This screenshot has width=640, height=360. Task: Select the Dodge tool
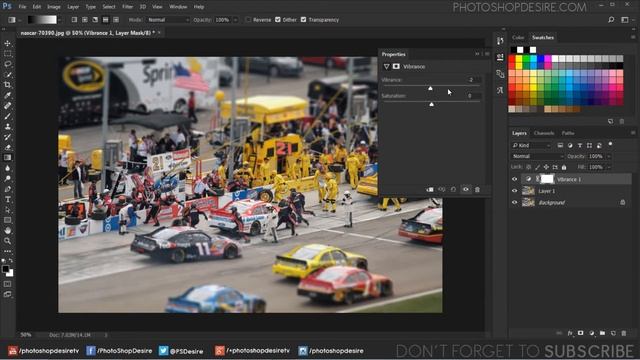tap(7, 178)
